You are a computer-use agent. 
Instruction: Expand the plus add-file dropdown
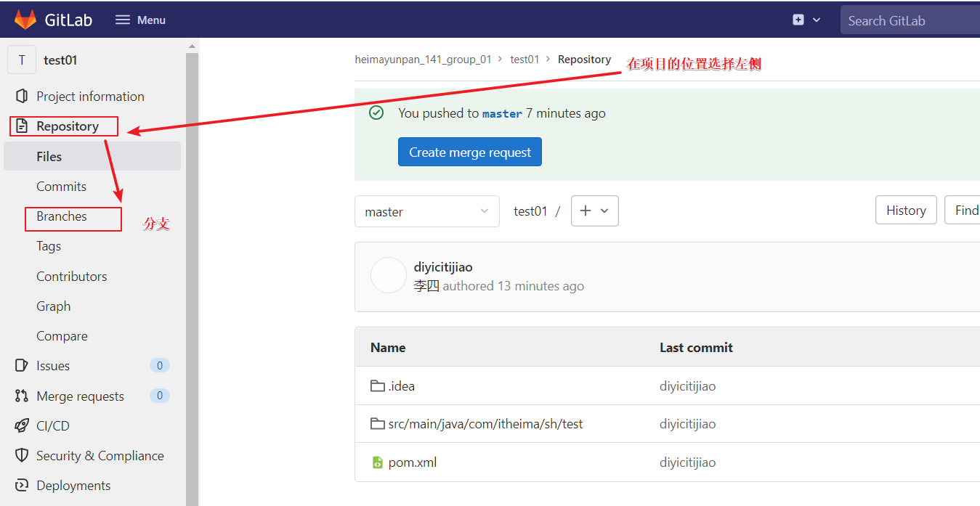594,211
